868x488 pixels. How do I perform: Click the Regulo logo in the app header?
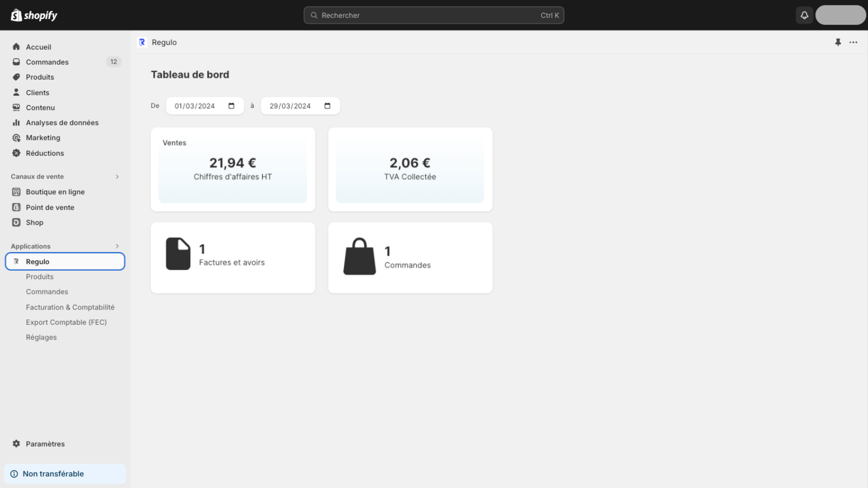point(142,42)
